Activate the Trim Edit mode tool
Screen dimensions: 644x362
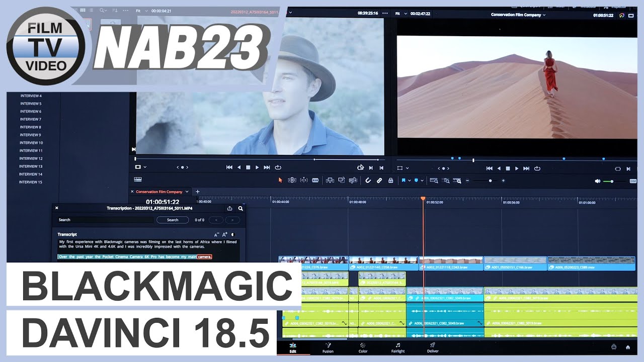[x=292, y=180]
